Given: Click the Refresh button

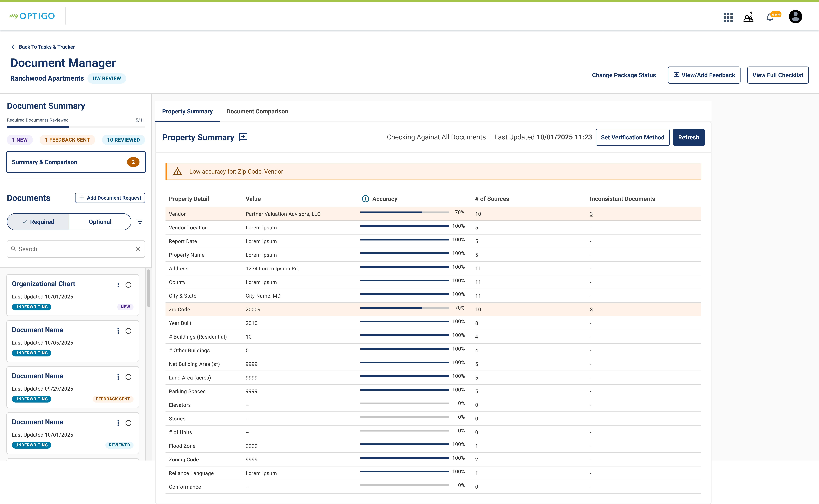Looking at the screenshot, I should (689, 137).
